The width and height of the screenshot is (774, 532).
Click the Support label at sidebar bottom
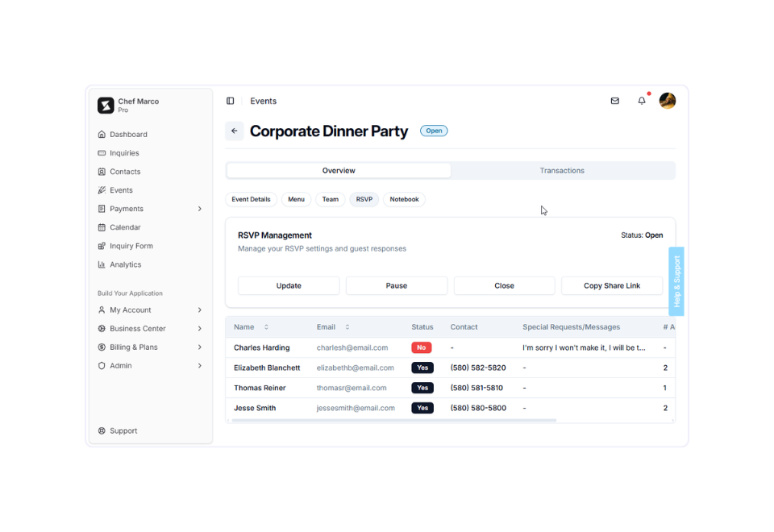pos(123,430)
